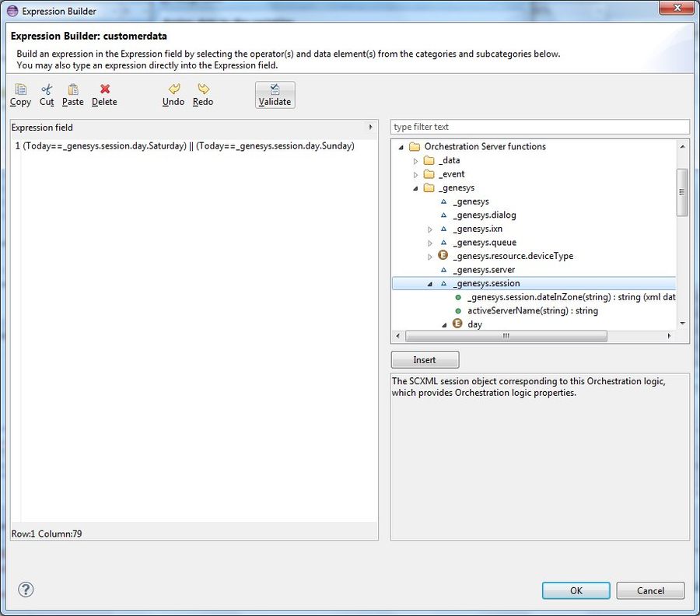Select the _genesys.server tree item
Screen dimensions: 700x616
(484, 270)
